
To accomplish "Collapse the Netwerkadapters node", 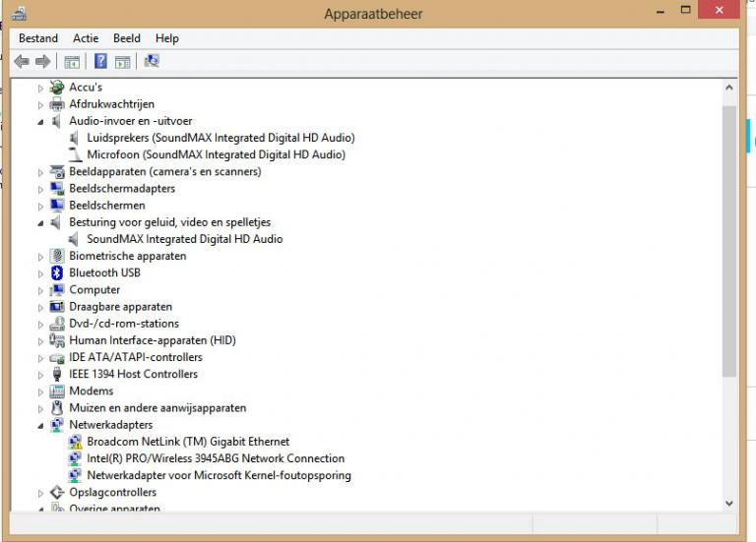I will coord(41,426).
